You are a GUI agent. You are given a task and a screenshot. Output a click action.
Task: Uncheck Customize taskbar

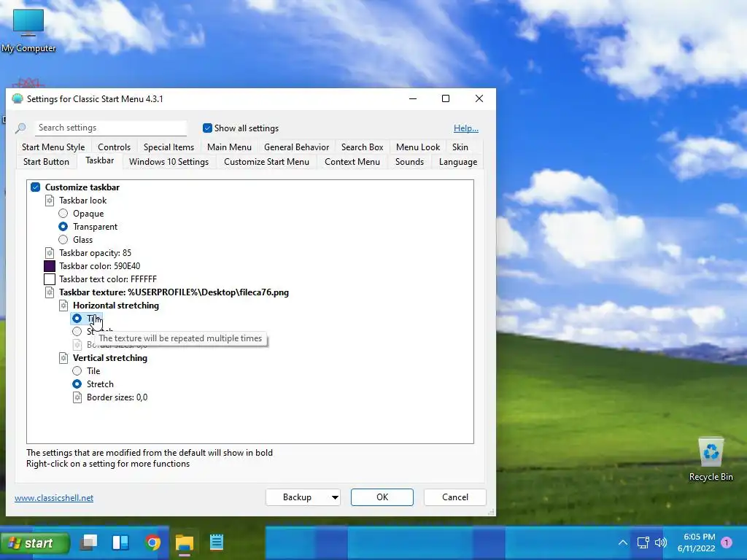(35, 187)
